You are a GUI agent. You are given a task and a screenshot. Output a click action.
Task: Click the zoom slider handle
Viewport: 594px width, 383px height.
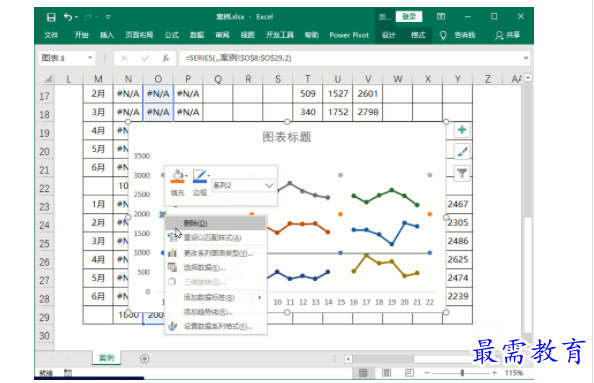pos(462,373)
